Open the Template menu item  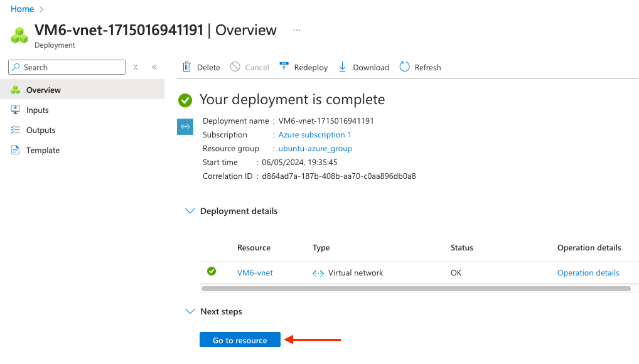[82, 150]
